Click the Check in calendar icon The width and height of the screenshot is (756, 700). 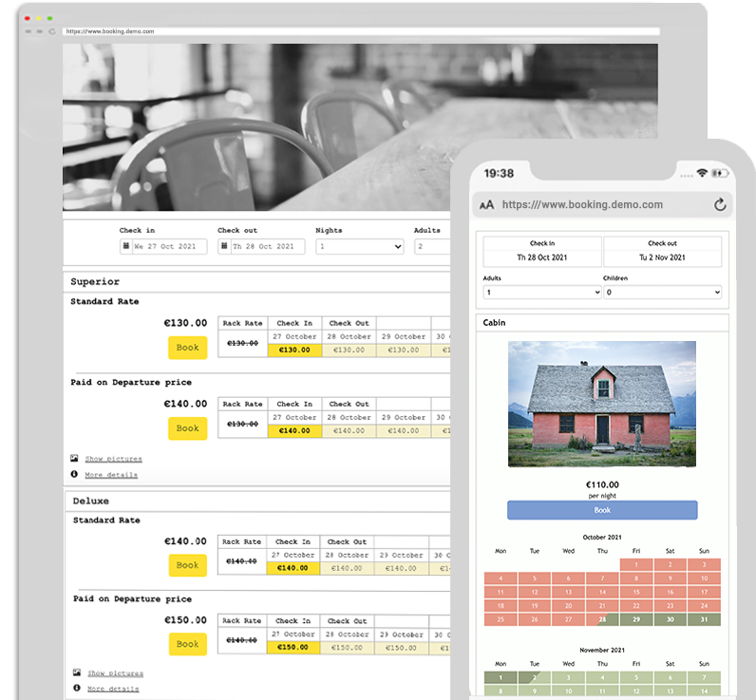[125, 246]
